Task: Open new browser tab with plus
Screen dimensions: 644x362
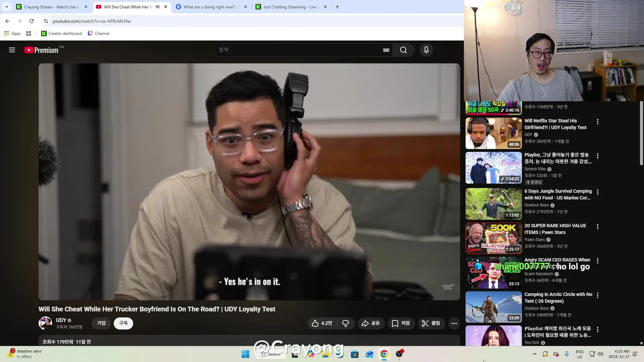Action: [x=337, y=7]
